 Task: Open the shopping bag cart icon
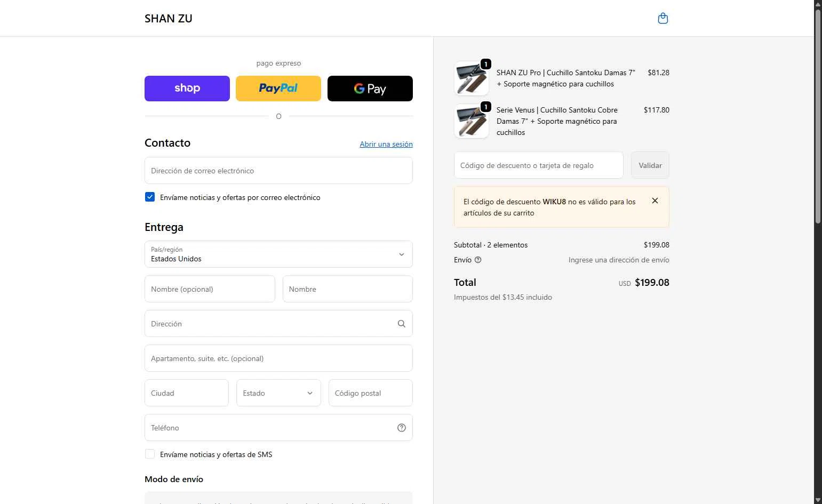click(x=663, y=19)
